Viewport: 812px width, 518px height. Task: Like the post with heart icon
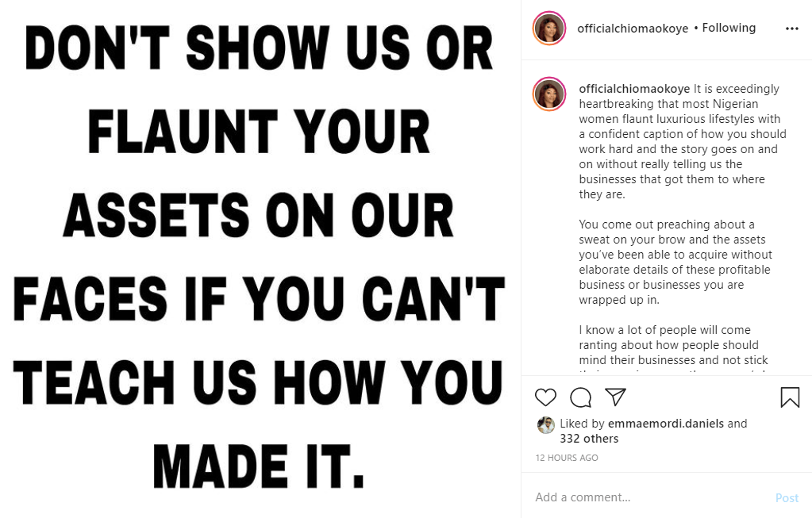(x=545, y=397)
